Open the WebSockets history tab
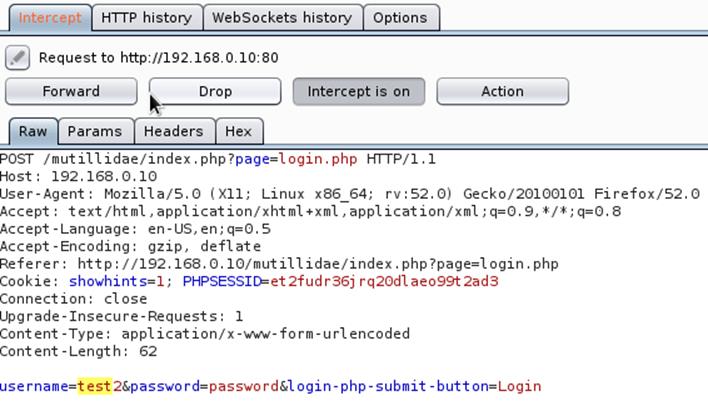 click(281, 17)
